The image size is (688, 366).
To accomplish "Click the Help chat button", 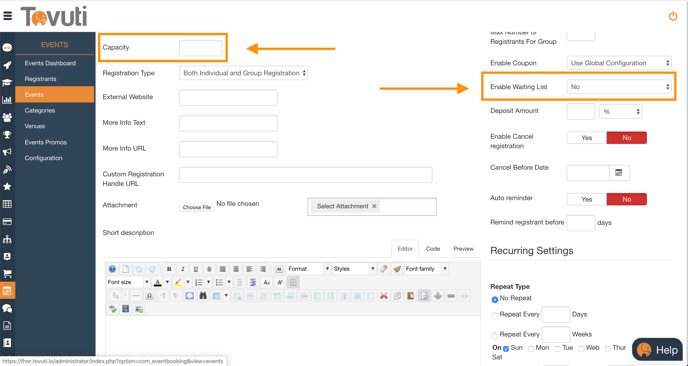I will (x=657, y=350).
